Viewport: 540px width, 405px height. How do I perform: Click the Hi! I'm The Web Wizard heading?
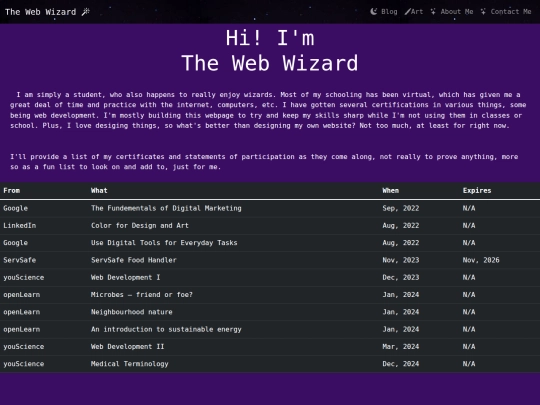pos(270,51)
